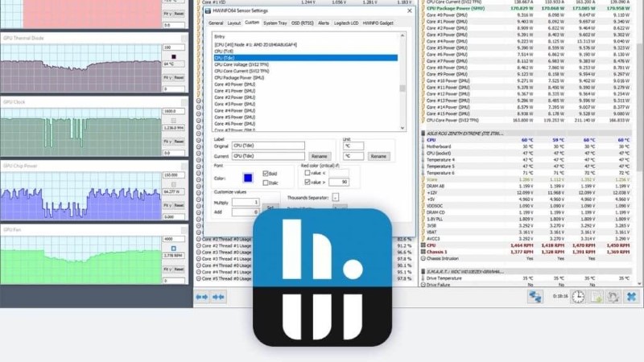Select 'Core #3 Power (SMU)' in entry list
This screenshot has width=644, height=362.
234,104
